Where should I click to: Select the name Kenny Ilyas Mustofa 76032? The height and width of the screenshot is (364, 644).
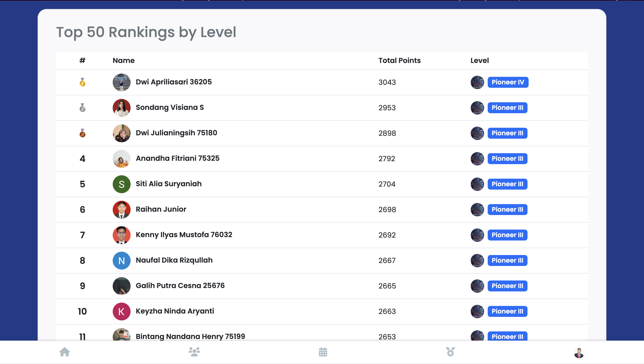184,235
